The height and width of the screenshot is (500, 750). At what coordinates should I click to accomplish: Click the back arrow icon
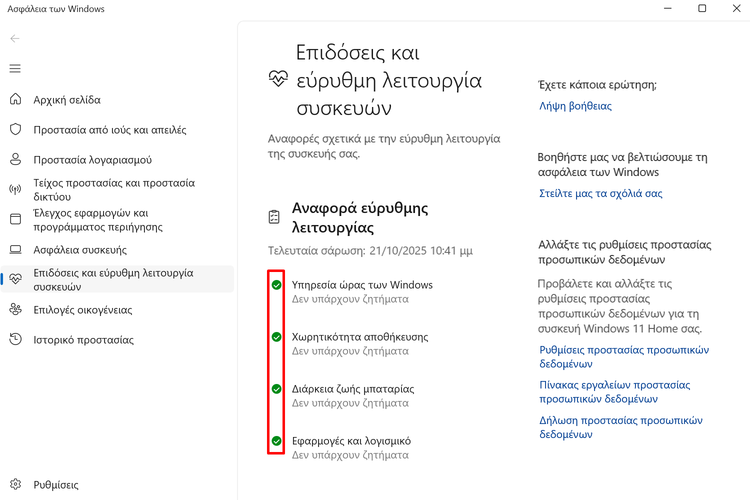click(x=15, y=39)
